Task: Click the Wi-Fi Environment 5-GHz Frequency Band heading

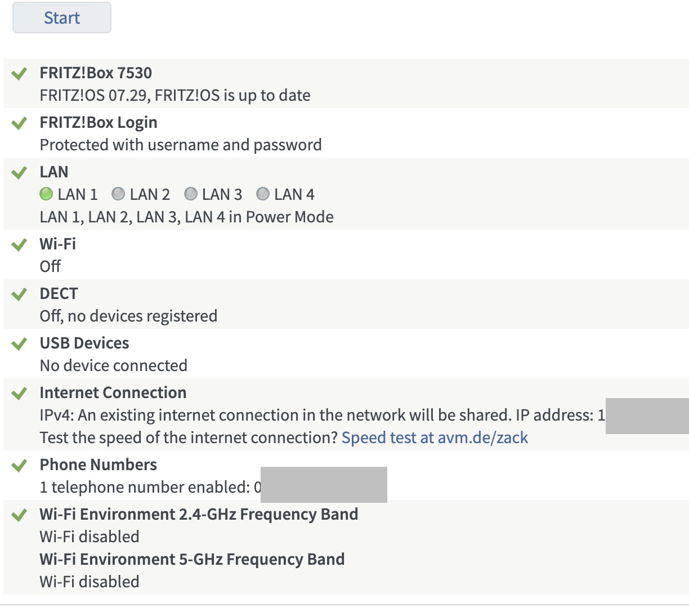Action: point(191,560)
